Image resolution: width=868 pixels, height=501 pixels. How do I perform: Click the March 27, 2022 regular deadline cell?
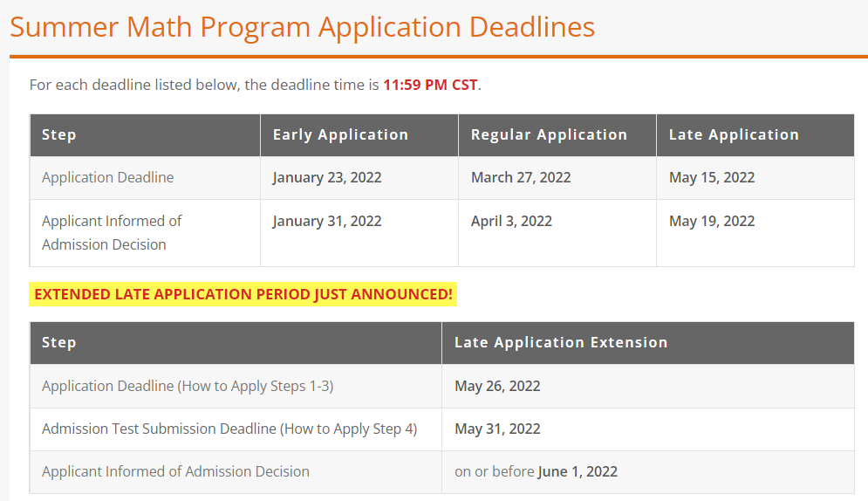click(520, 177)
